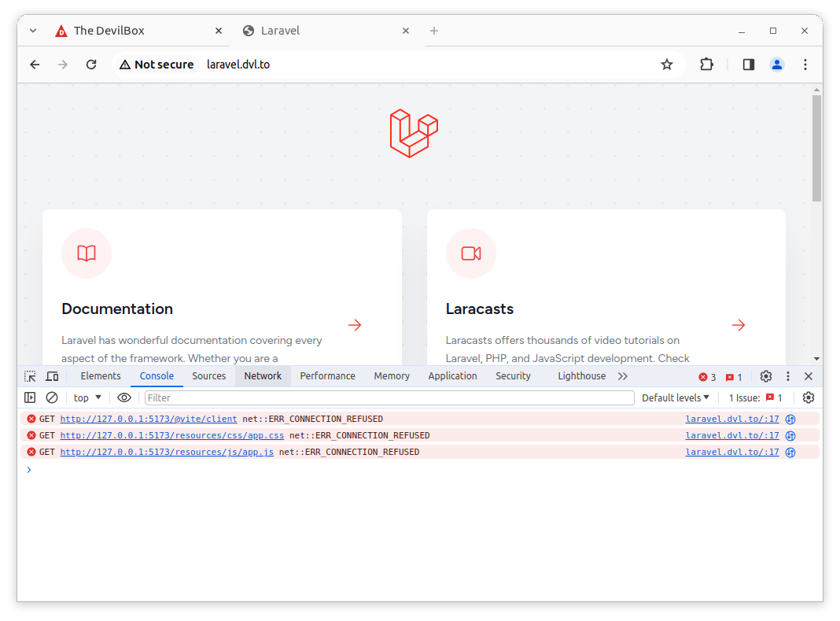This screenshot has height=621, width=840.
Task: Open the extensions puzzle icon
Action: [706, 65]
